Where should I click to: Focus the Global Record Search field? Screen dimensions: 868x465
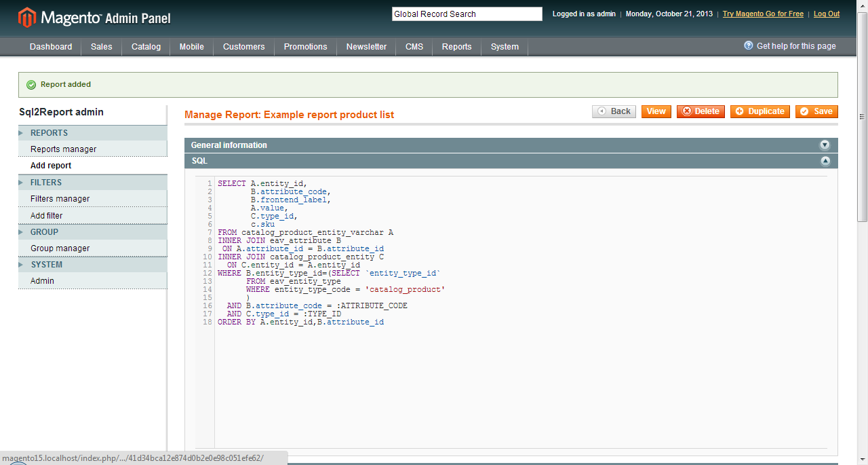pyautogui.click(x=467, y=14)
